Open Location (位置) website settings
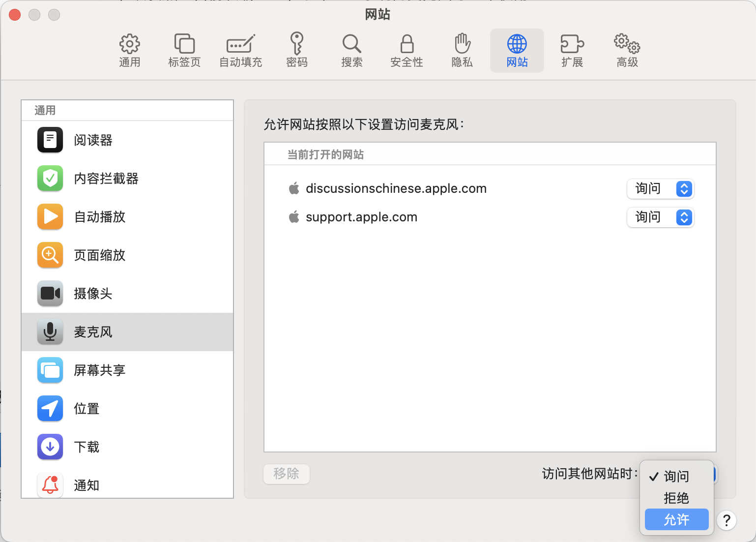 [87, 409]
